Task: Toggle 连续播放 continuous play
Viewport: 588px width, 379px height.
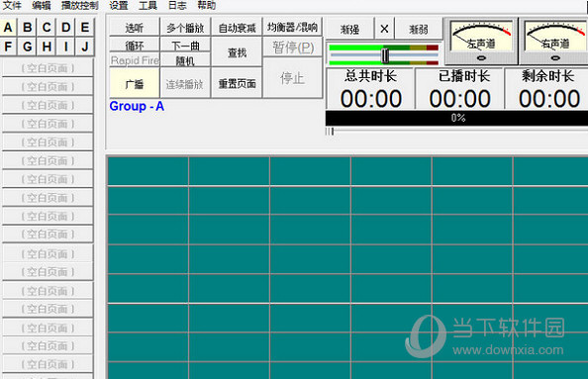Action: pos(185,83)
